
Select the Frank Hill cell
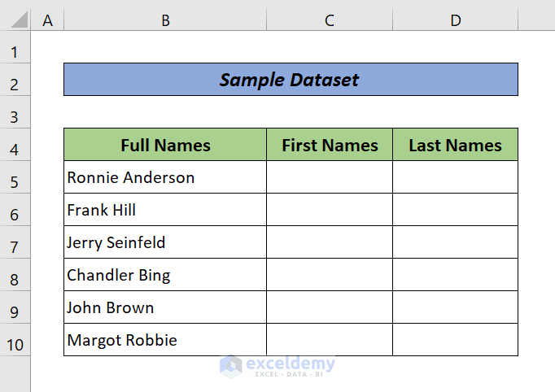pyautogui.click(x=165, y=210)
